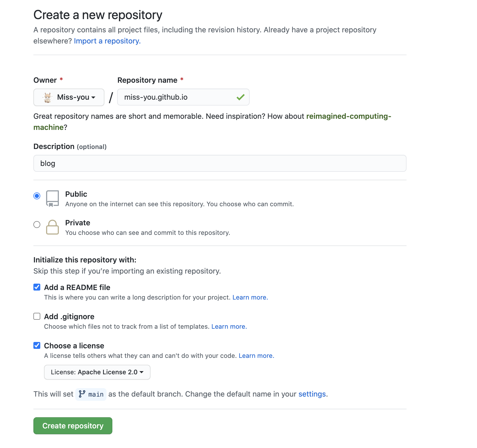This screenshot has height=448, width=477.
Task: Uncheck the Add a README file checkbox
Action: tap(37, 287)
